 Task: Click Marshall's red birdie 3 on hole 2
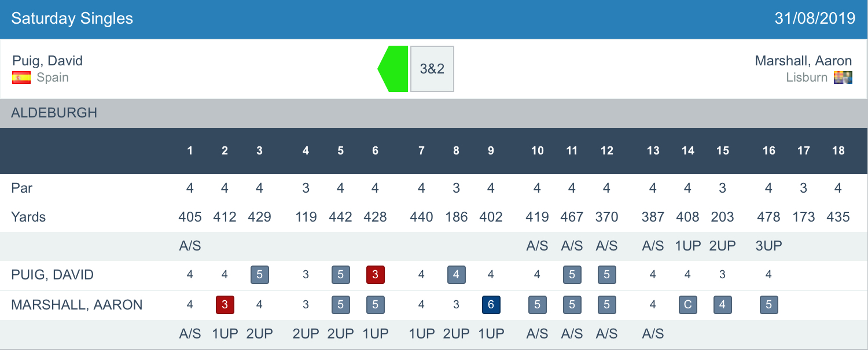pos(225,304)
